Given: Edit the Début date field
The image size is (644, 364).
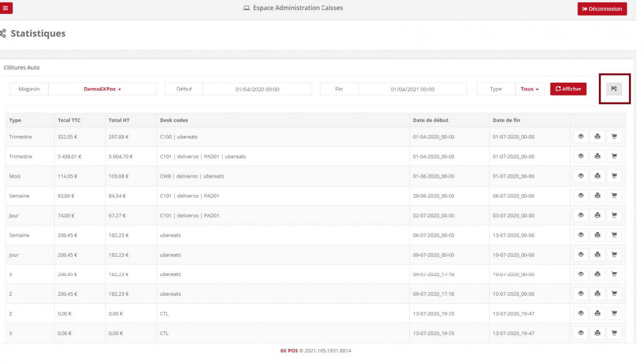Looking at the screenshot, I should coord(257,89).
